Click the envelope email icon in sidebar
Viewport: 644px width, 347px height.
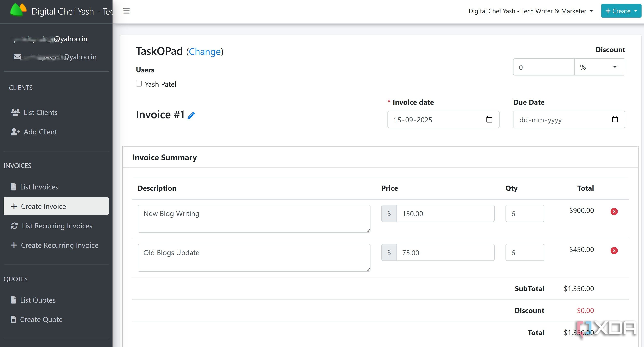tap(17, 57)
